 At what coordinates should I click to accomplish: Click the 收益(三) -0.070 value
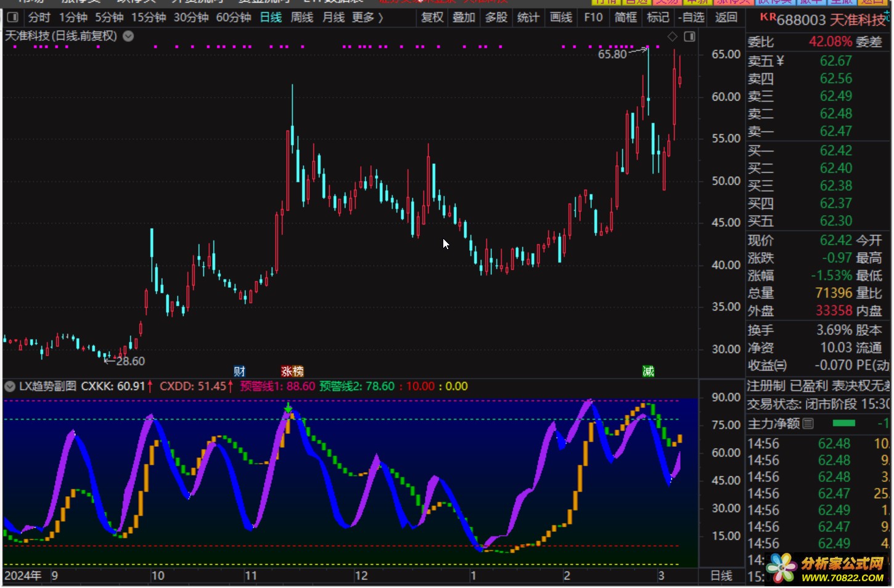click(833, 365)
